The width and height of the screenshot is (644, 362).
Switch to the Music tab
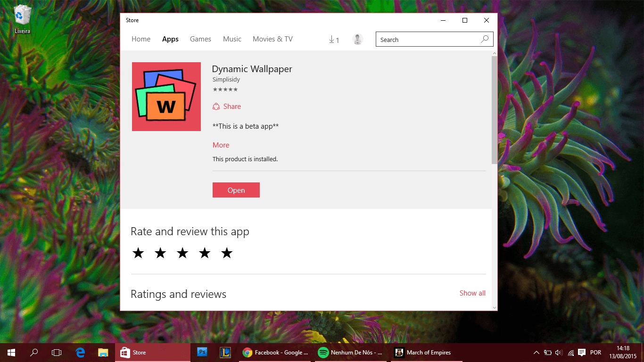point(232,39)
